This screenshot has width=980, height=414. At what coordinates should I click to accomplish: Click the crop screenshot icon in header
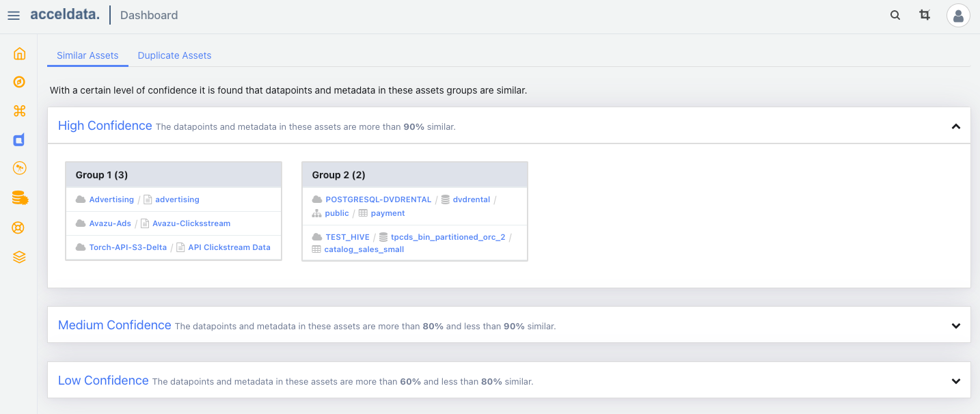[x=925, y=16]
